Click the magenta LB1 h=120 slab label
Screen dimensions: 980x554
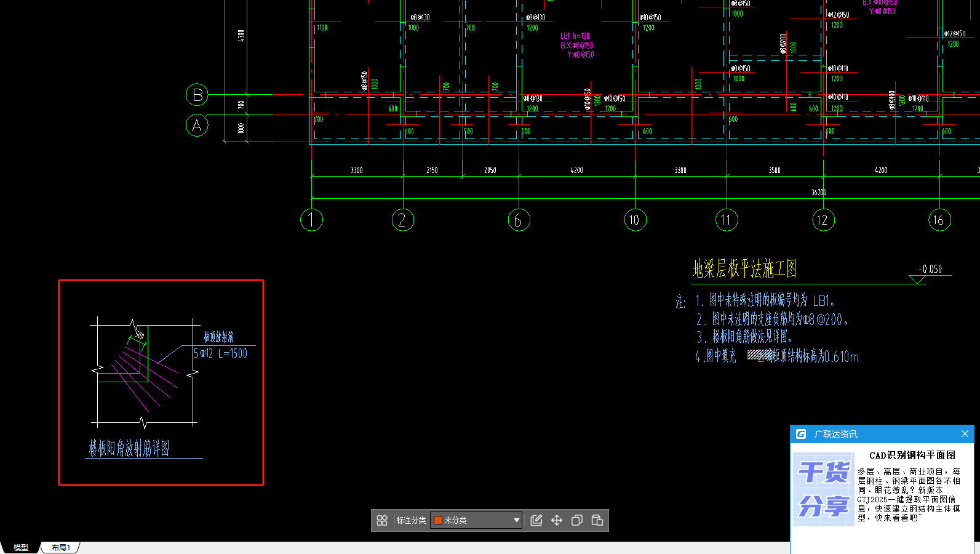click(x=575, y=36)
